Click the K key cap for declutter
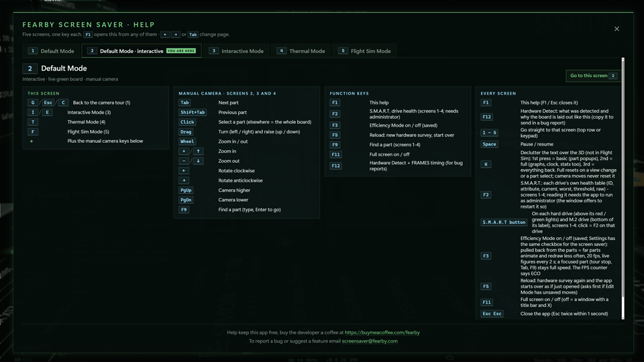 click(x=486, y=164)
